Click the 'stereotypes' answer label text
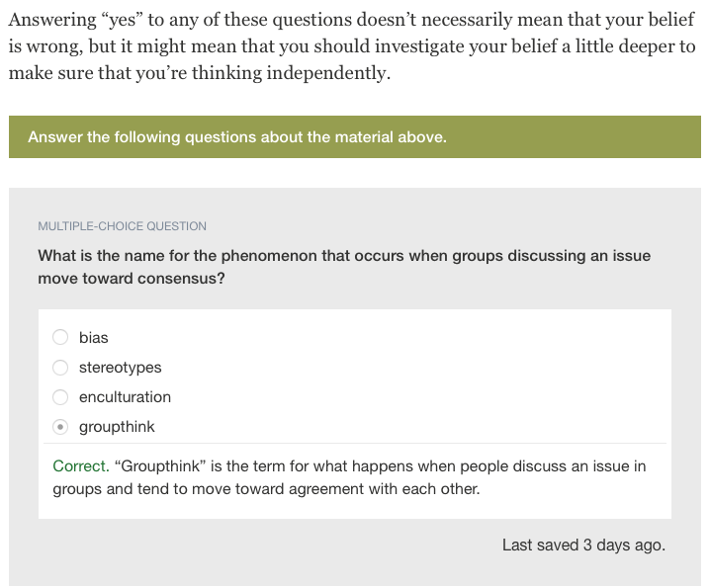Image resolution: width=710 pixels, height=588 pixels. tap(120, 368)
